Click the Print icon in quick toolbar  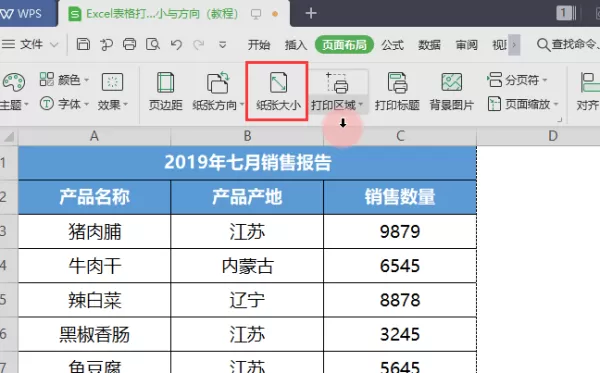[129, 44]
